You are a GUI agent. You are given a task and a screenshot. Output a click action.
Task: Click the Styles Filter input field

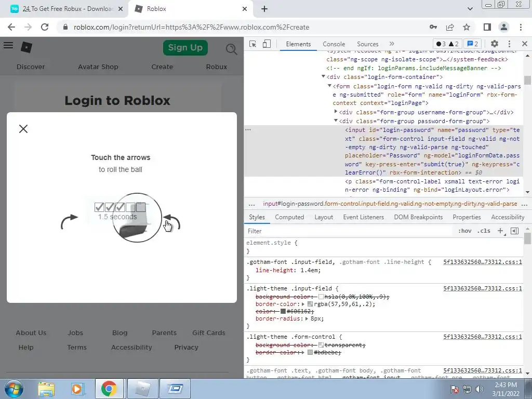(x=350, y=231)
